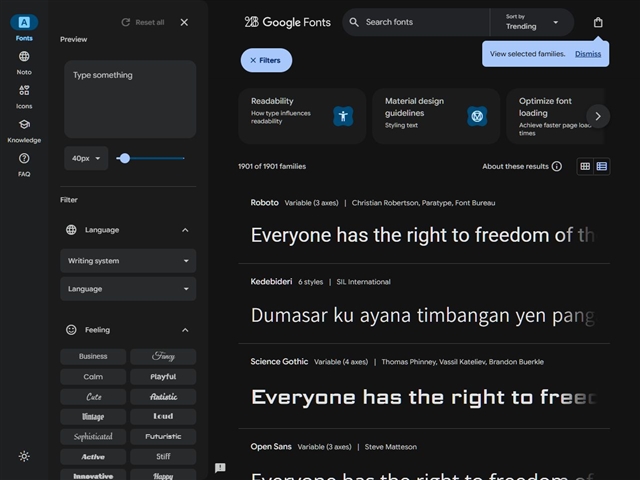
Task: Toggle the Stiff feeling chip
Action: coord(163,457)
